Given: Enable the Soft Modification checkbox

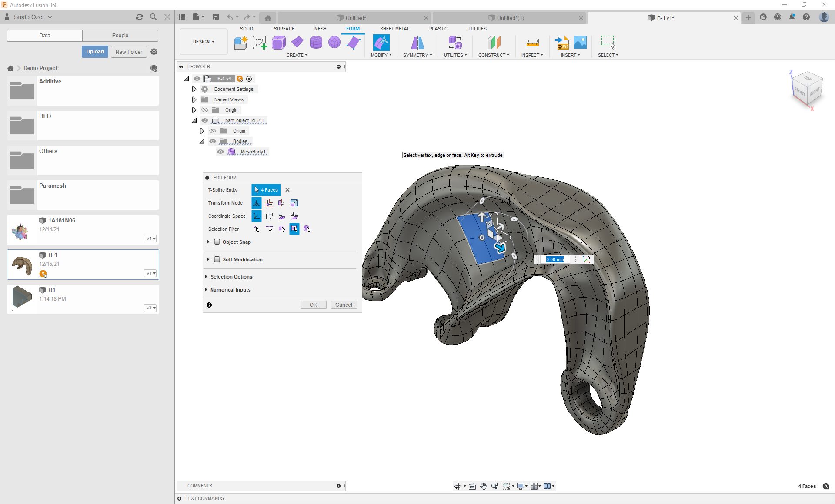Looking at the screenshot, I should tap(217, 259).
